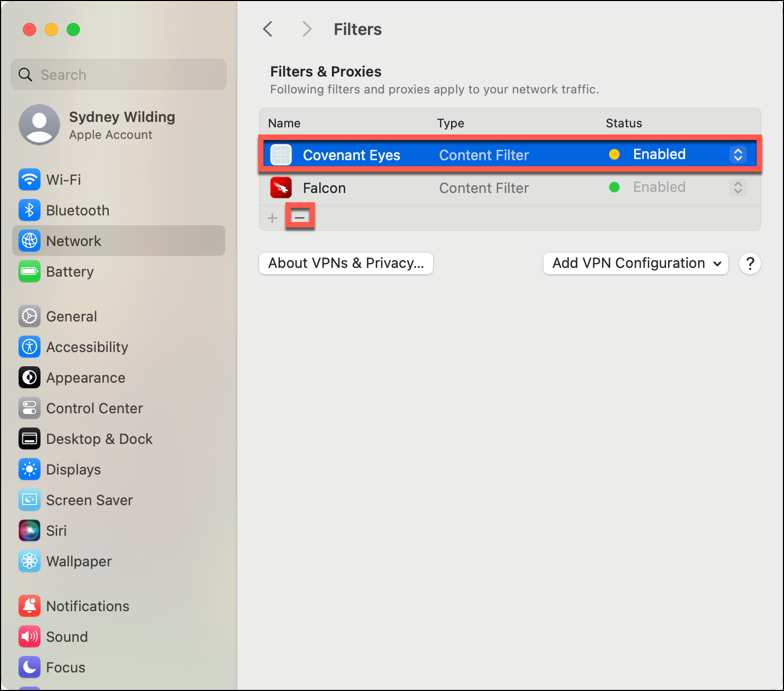
Task: Click the Search field
Action: point(119,74)
